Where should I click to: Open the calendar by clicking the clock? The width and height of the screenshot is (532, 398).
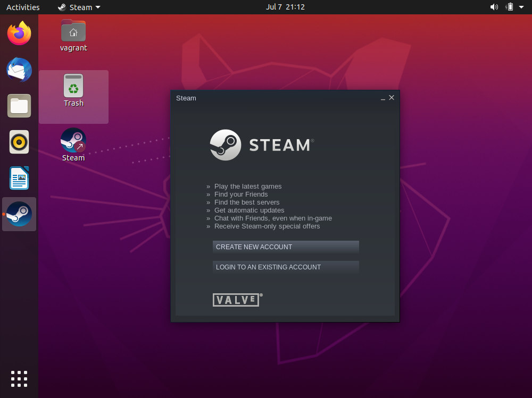coord(285,7)
